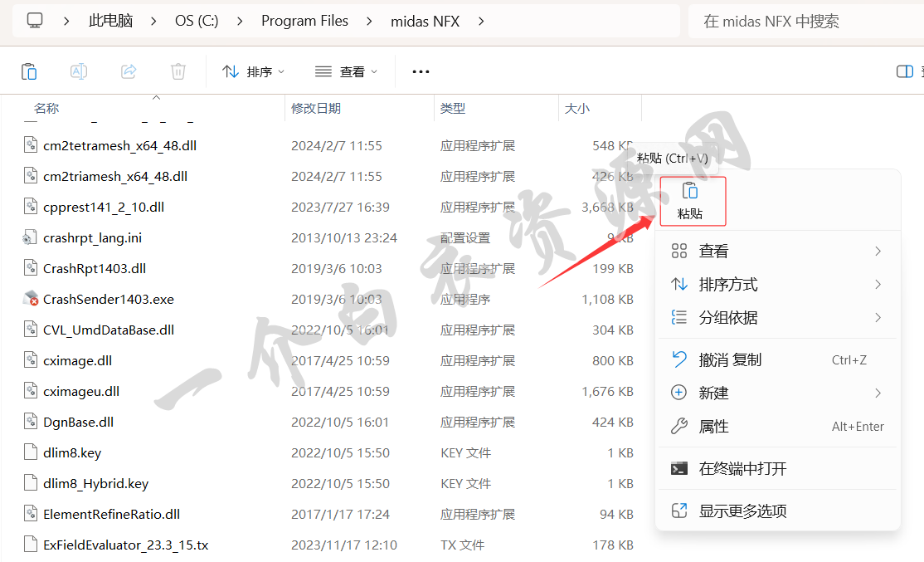
Task: Click the plus icon beside 新建
Action: [678, 392]
